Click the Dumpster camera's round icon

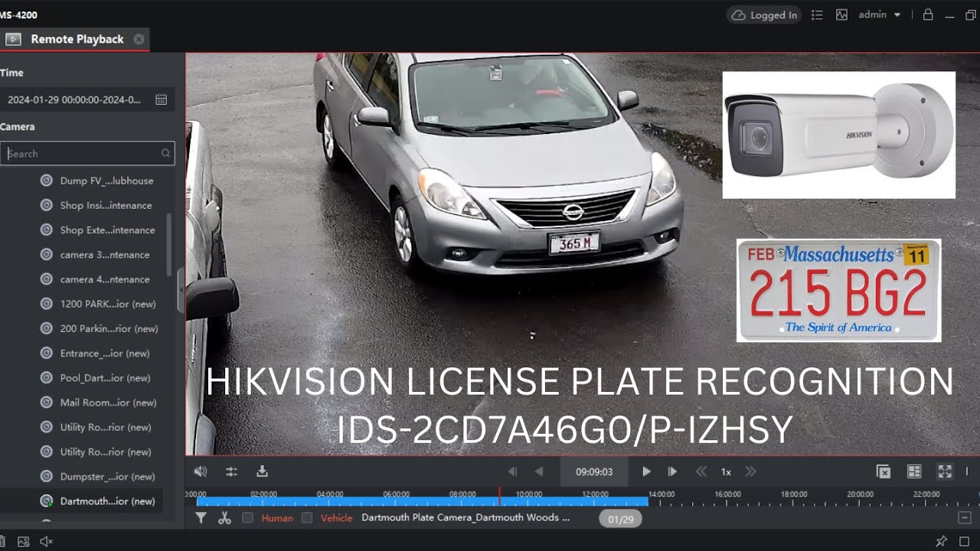(x=46, y=476)
